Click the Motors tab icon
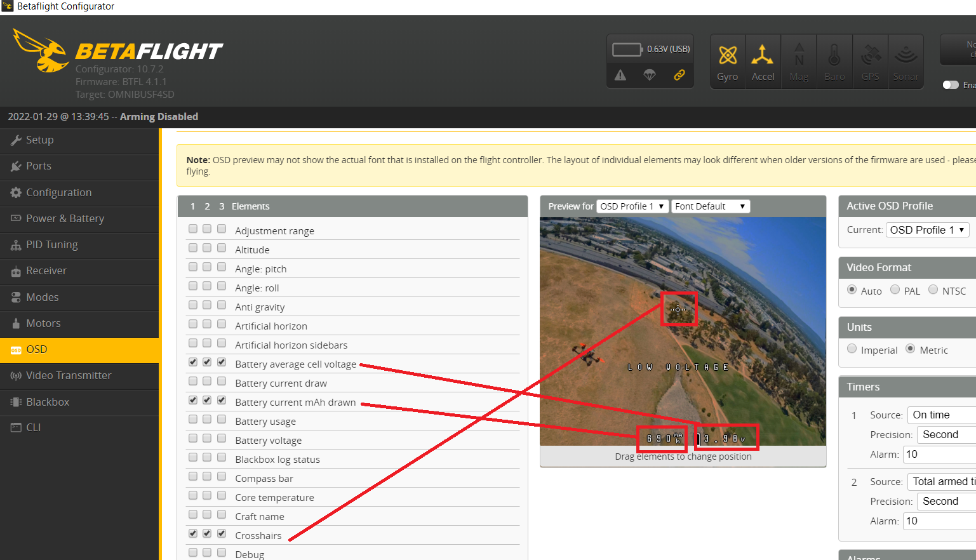 point(16,323)
